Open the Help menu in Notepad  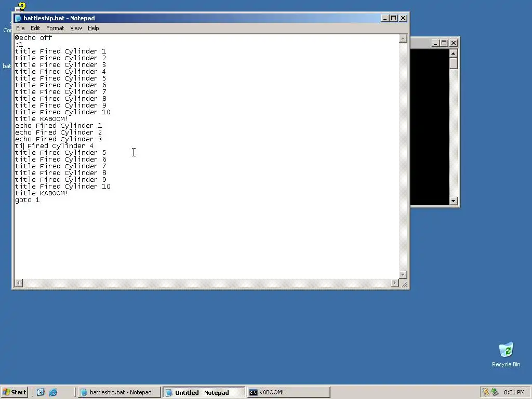94,28
